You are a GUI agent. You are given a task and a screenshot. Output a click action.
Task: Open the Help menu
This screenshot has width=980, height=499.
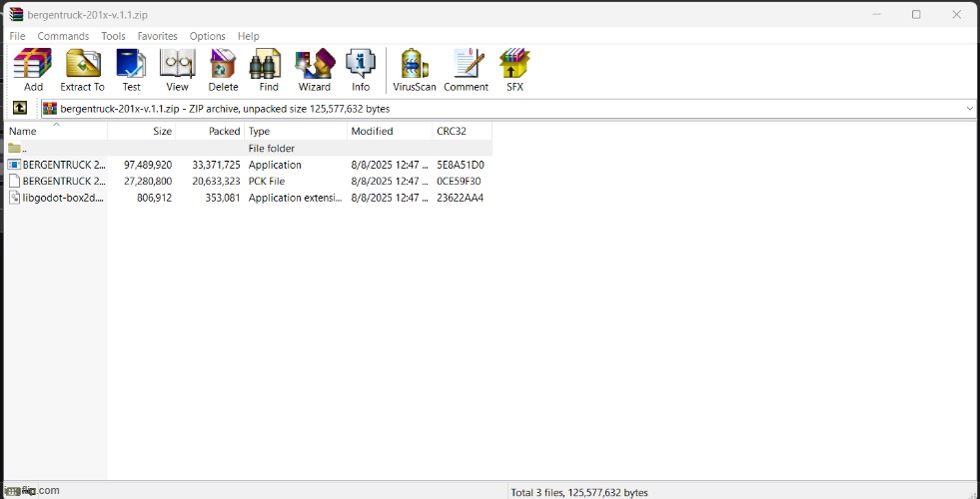[x=248, y=36]
